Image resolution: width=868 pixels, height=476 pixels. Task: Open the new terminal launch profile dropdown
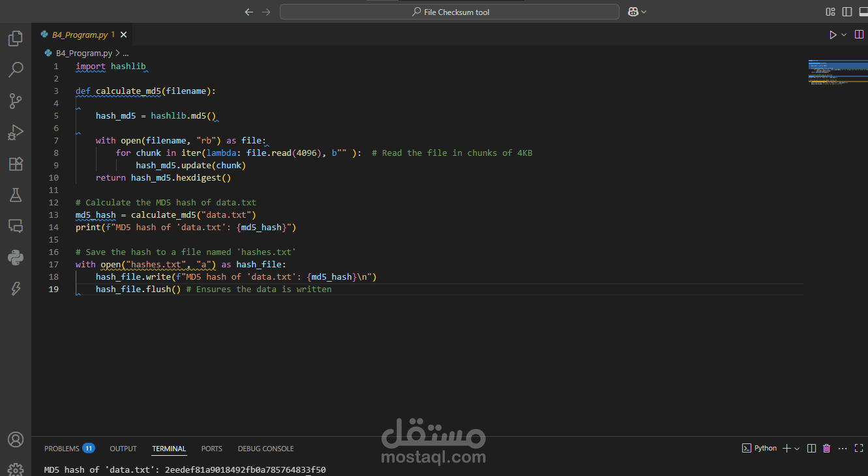click(x=797, y=448)
